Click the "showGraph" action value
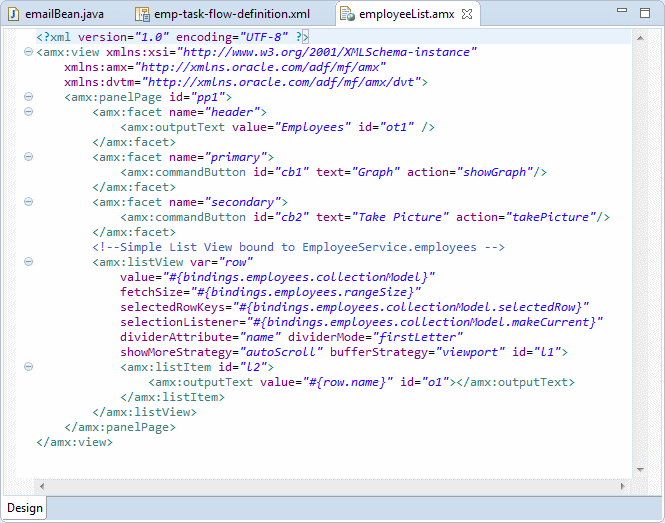The image size is (665, 523). point(495,172)
